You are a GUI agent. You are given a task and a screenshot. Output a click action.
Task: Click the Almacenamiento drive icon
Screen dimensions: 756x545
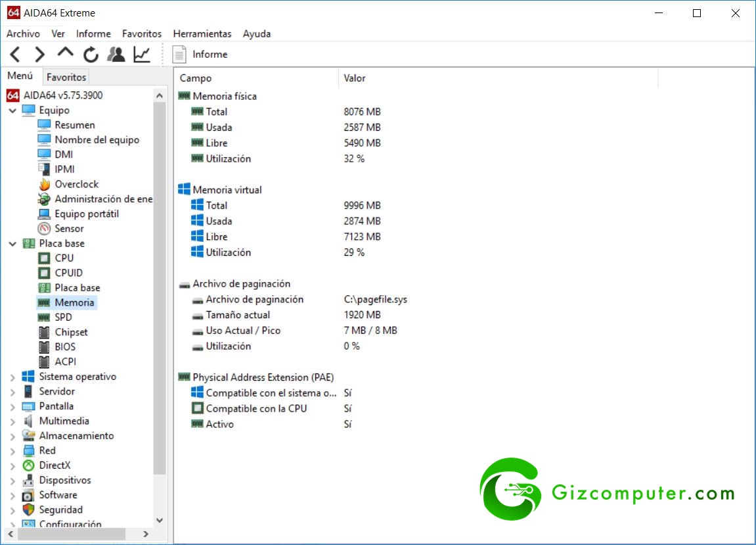tap(28, 436)
